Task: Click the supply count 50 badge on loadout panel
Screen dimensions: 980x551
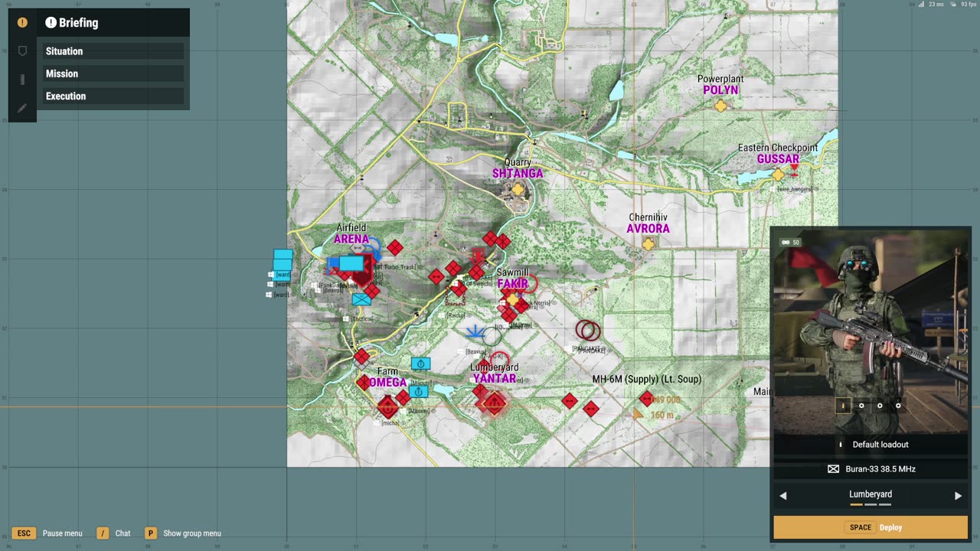Action: click(x=791, y=243)
